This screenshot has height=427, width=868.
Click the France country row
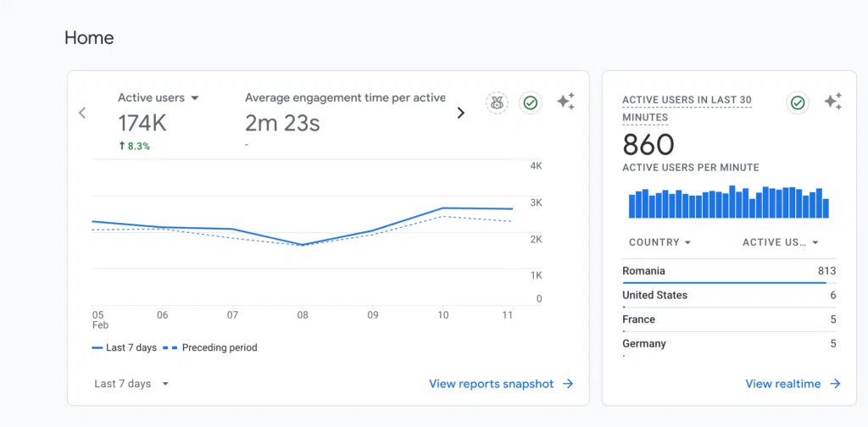point(729,319)
